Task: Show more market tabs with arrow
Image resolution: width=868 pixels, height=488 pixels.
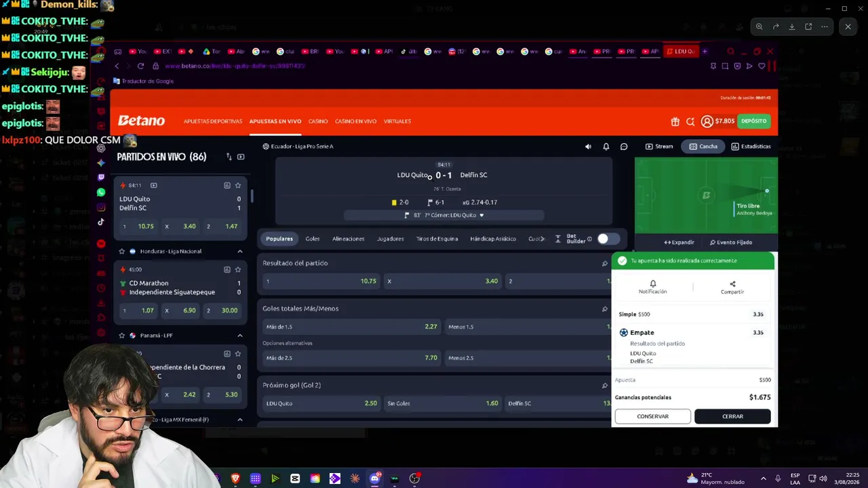Action: coord(542,239)
